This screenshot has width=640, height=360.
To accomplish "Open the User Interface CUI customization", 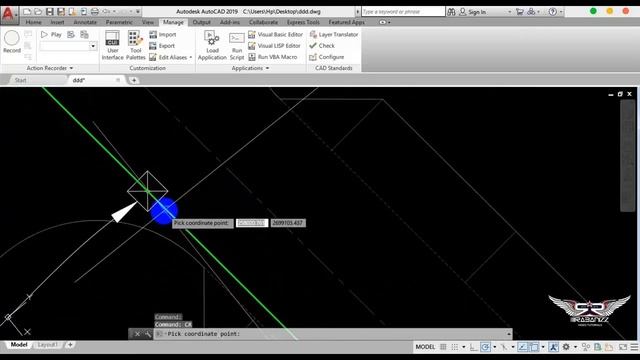I will click(x=113, y=45).
